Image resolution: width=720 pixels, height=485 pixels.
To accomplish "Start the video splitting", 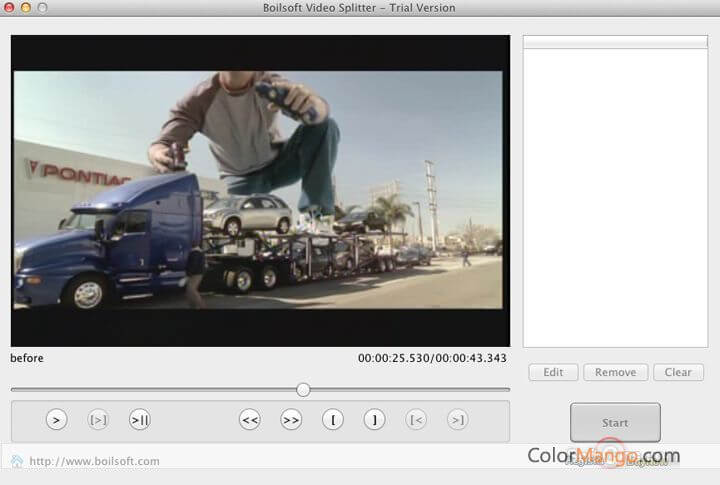I will [615, 422].
